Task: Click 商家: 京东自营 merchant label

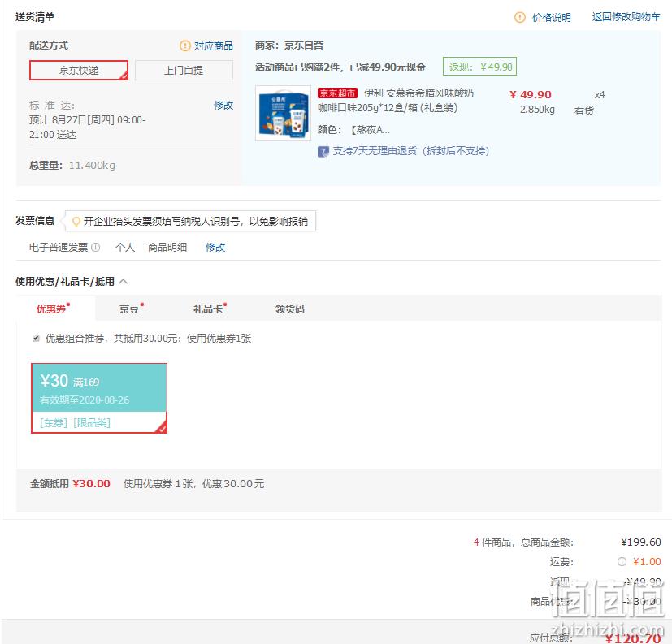Action: click(x=289, y=45)
